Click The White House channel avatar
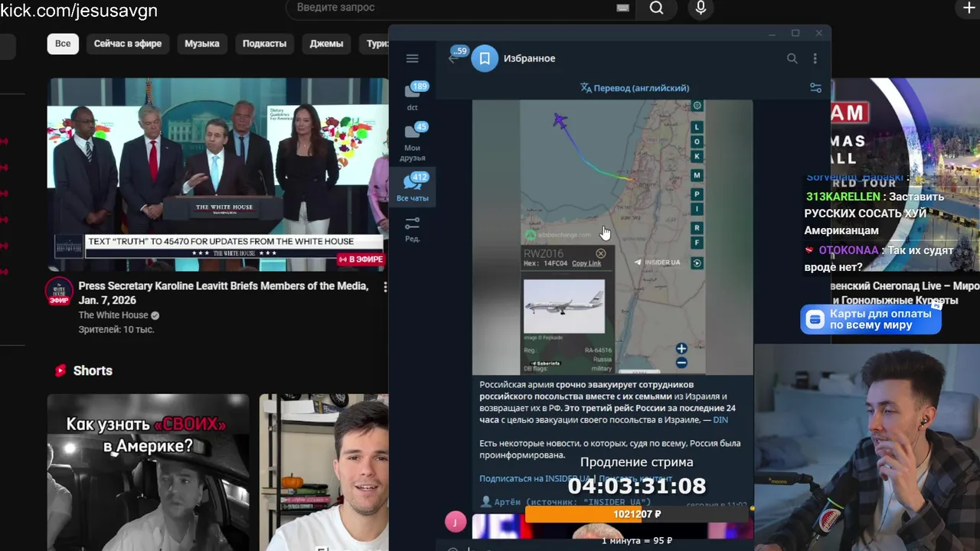 click(x=59, y=292)
